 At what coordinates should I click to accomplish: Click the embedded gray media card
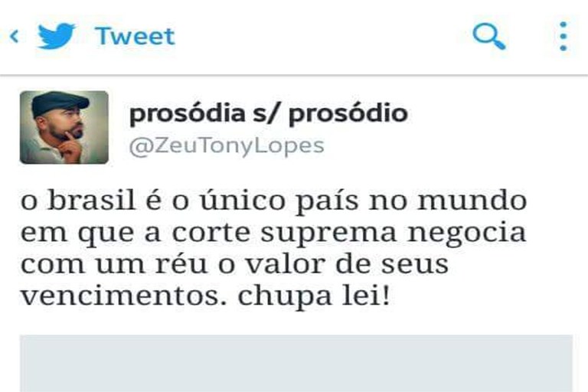(x=296, y=363)
